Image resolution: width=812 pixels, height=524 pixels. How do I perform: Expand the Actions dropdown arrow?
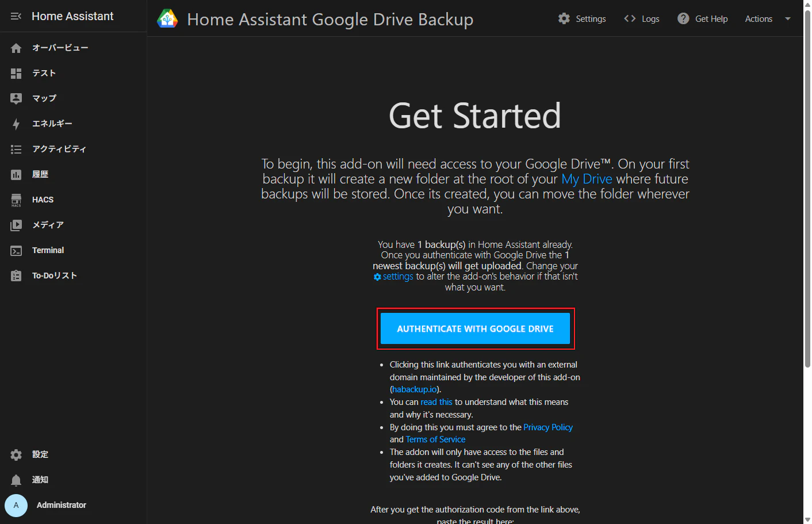(x=788, y=18)
